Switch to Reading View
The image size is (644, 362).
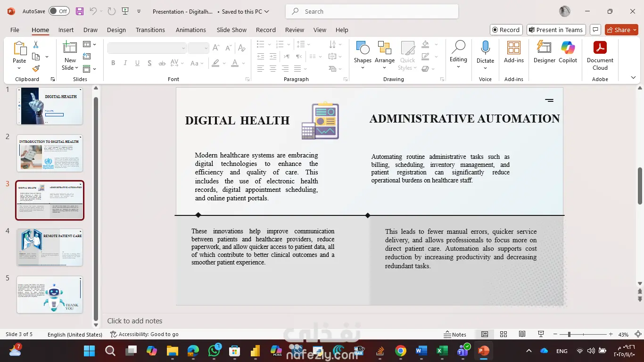coord(522,334)
